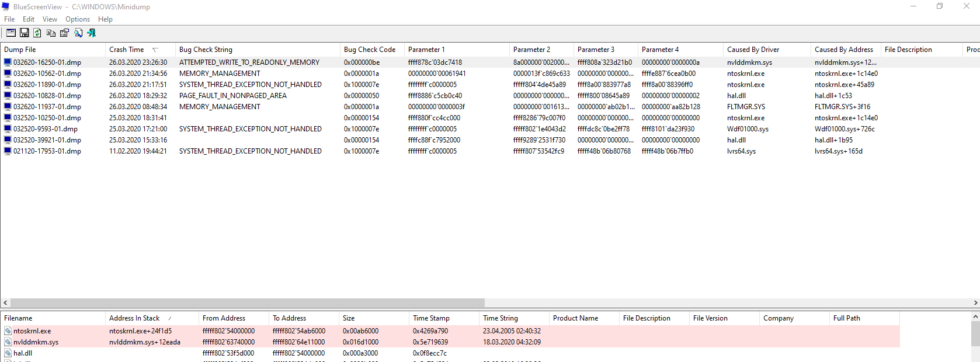Click dump icon beside 032520-39921-01.dmp
This screenshot has height=362, width=980.
point(8,140)
